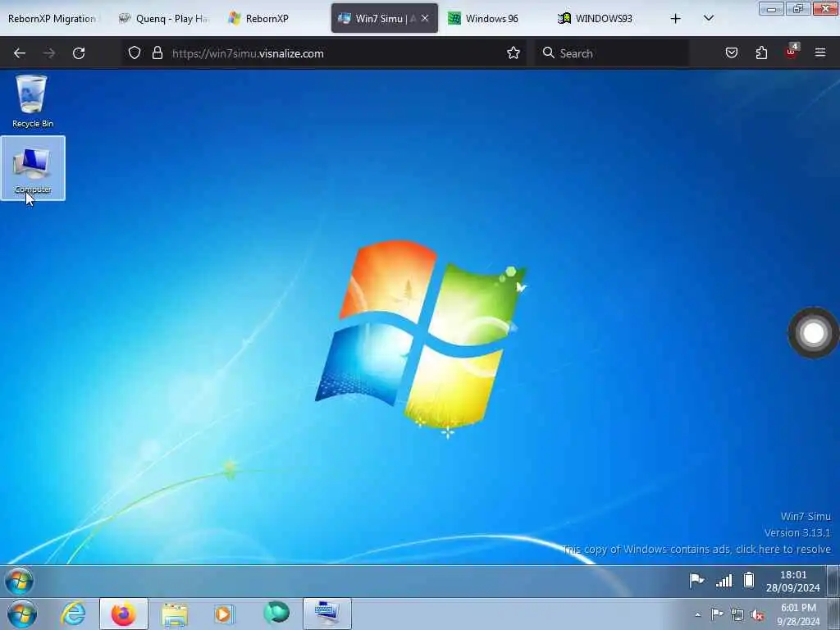Reload the page with refresh icon

click(x=79, y=53)
